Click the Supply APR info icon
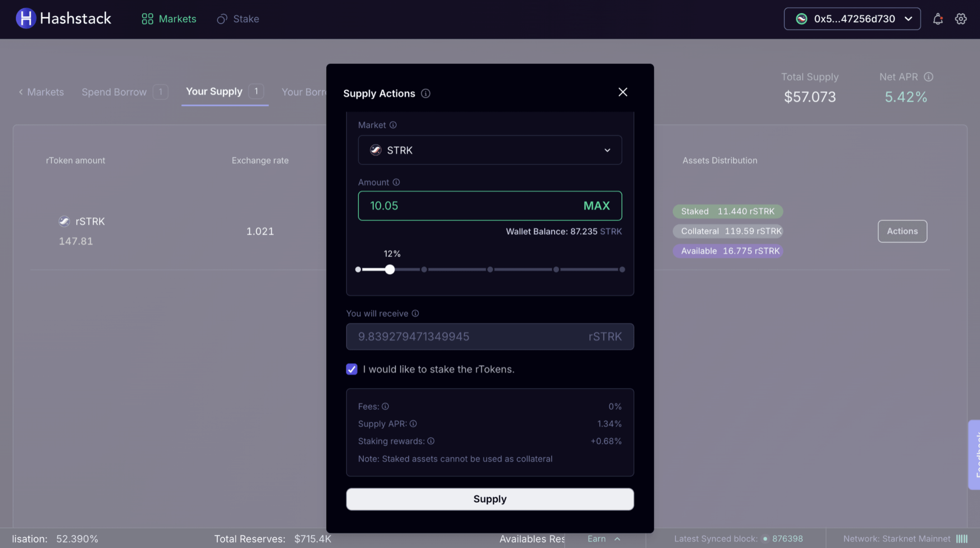 click(413, 424)
